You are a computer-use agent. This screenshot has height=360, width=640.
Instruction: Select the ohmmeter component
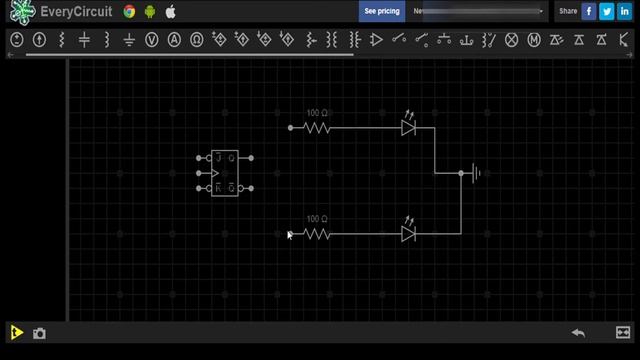[197, 40]
